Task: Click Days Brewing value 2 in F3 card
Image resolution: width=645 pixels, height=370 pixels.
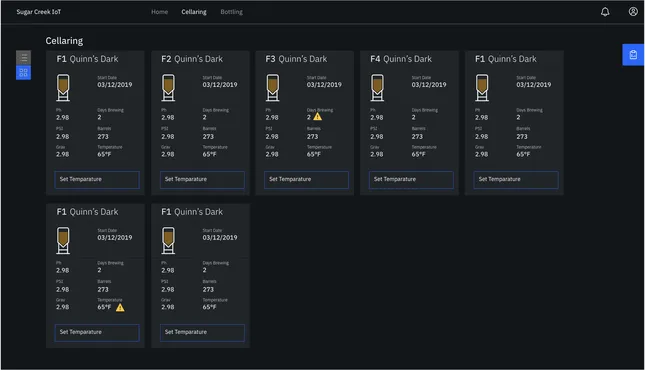Action: point(309,117)
